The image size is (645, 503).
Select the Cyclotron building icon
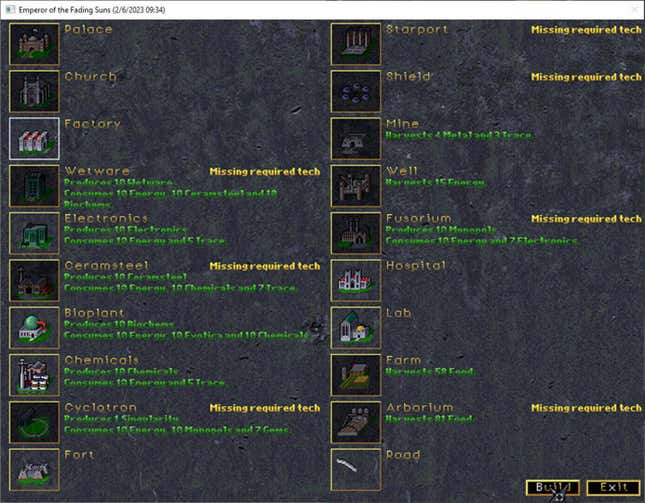[x=34, y=422]
